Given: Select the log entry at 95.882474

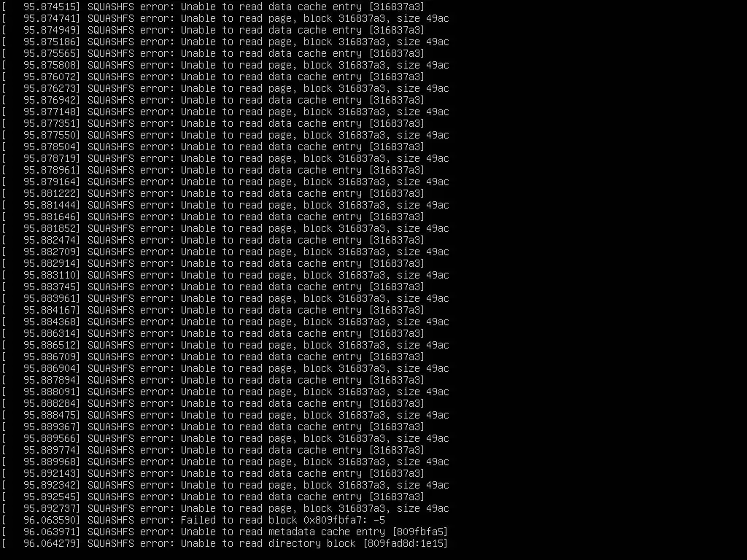Looking at the screenshot, I should pyautogui.click(x=213, y=240).
